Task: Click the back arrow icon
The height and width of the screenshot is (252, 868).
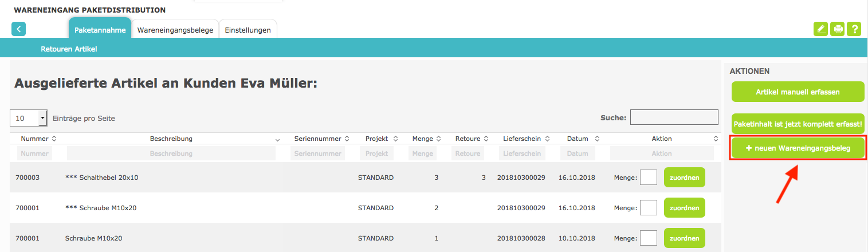Action: click(18, 29)
